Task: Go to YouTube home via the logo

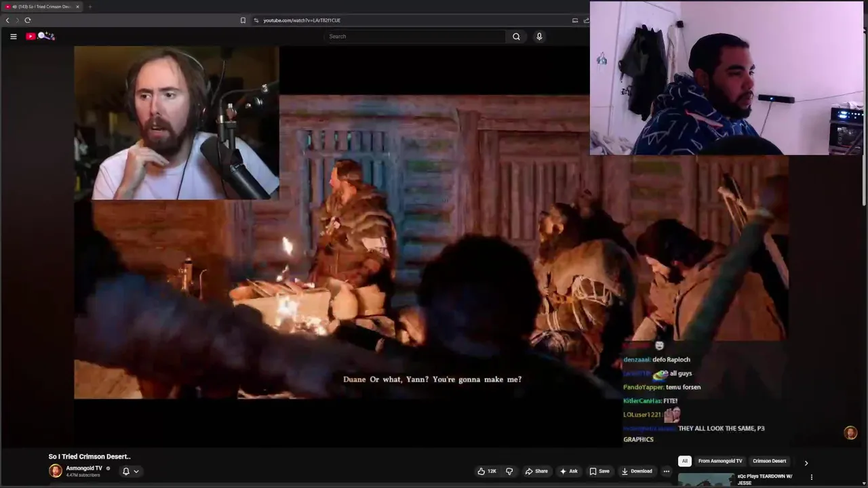Action: point(40,36)
